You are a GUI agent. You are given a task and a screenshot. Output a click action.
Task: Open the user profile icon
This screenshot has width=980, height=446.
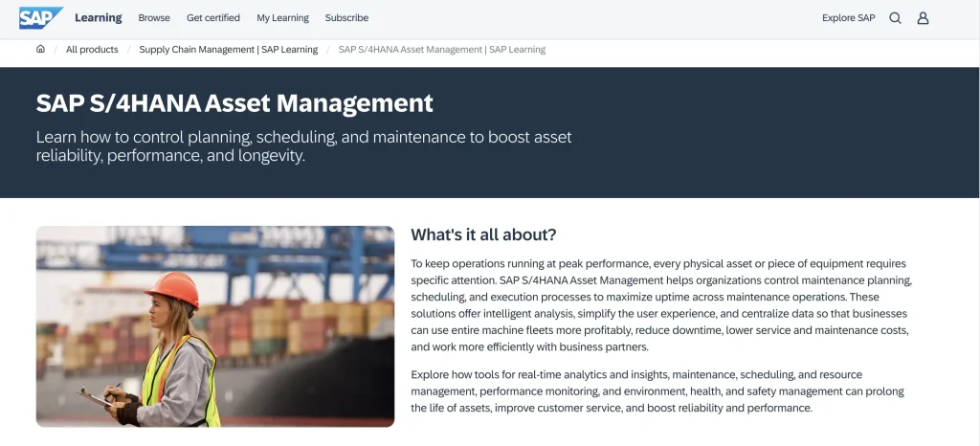[x=923, y=18]
